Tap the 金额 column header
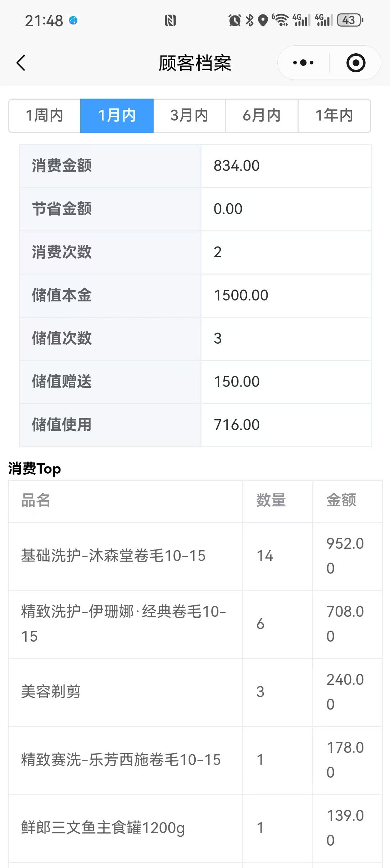 click(341, 500)
